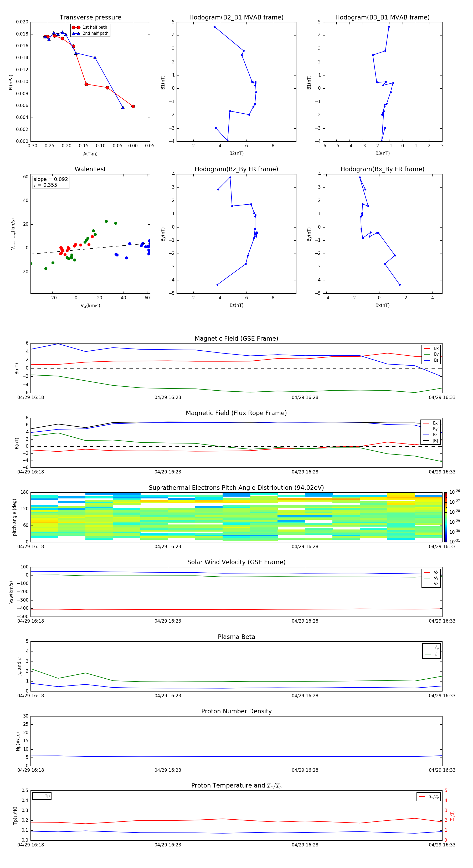Click the 'pitch angle (deg)' axis label
Screen dimensions: 473x868
coord(14,517)
